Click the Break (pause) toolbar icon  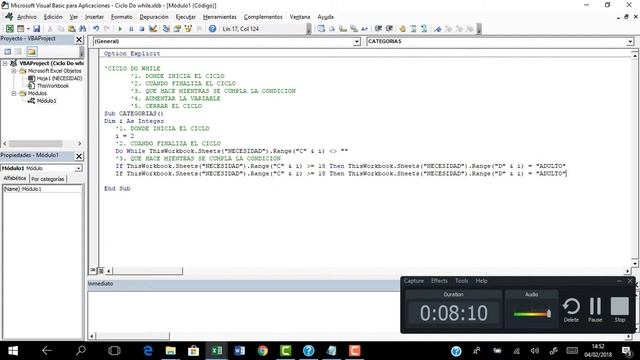pyautogui.click(x=131, y=29)
